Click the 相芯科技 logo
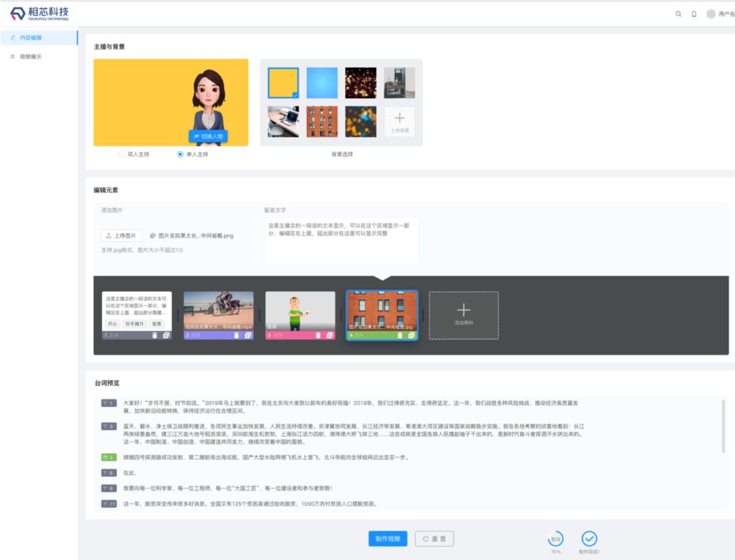735x560 pixels. 39,13
